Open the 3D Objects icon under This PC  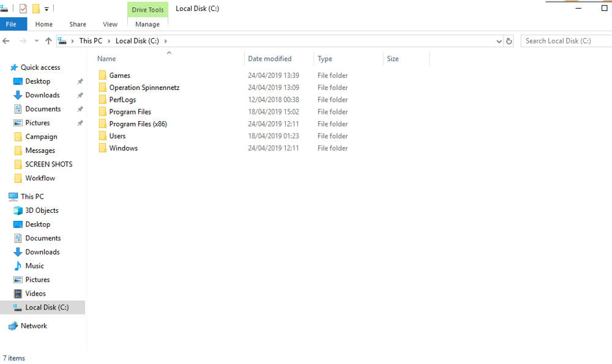pos(18,210)
